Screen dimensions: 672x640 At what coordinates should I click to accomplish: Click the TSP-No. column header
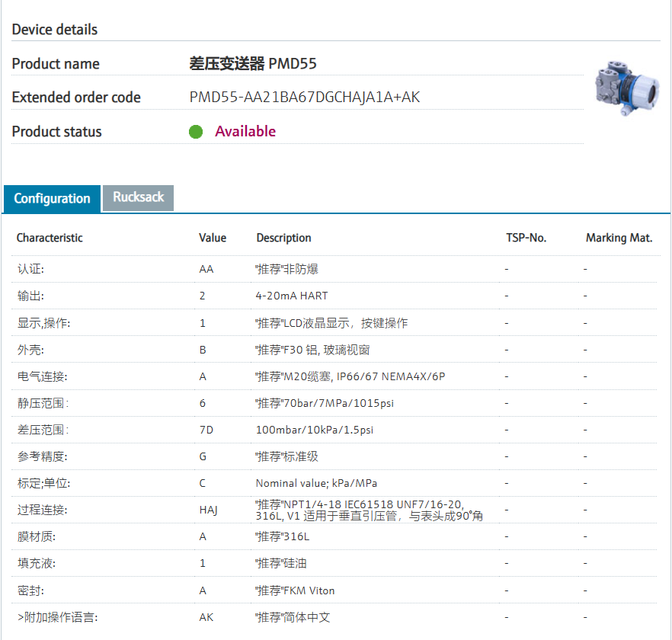click(526, 238)
